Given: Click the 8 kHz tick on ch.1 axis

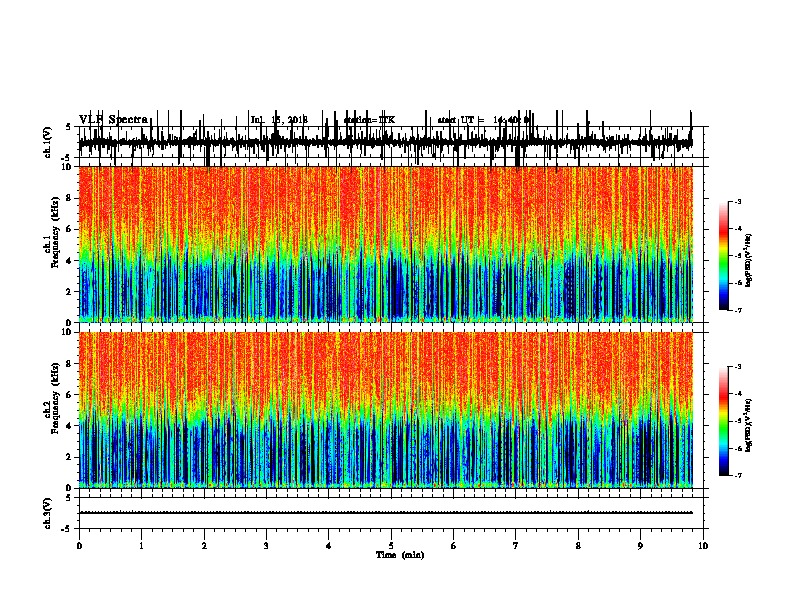Looking at the screenshot, I should (70, 198).
